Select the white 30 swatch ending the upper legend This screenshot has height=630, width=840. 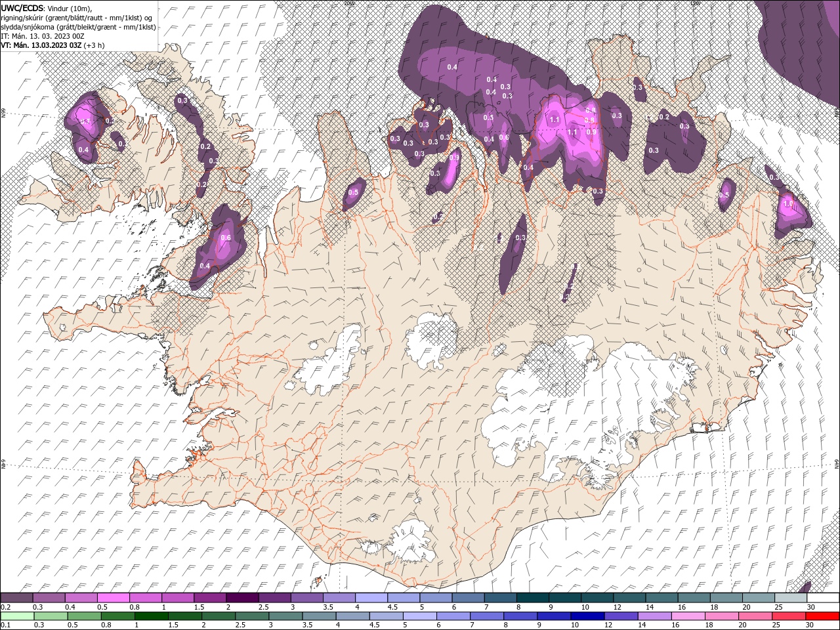click(x=823, y=598)
